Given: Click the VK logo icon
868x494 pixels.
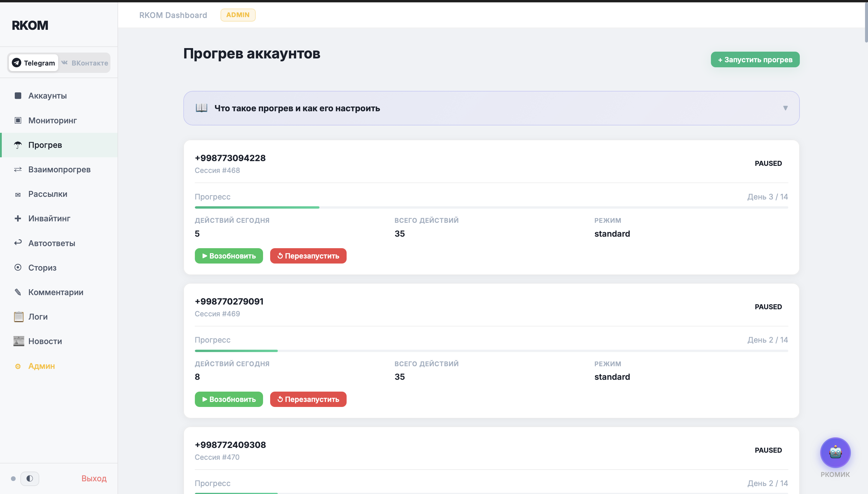Looking at the screenshot, I should pyautogui.click(x=64, y=63).
